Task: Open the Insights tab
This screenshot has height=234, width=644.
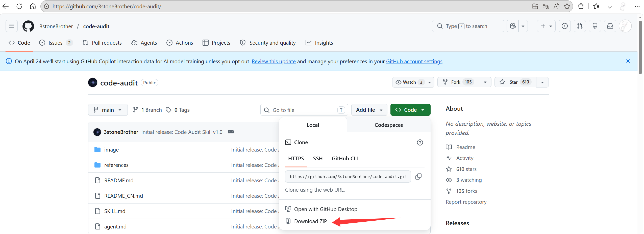Action: pyautogui.click(x=319, y=43)
